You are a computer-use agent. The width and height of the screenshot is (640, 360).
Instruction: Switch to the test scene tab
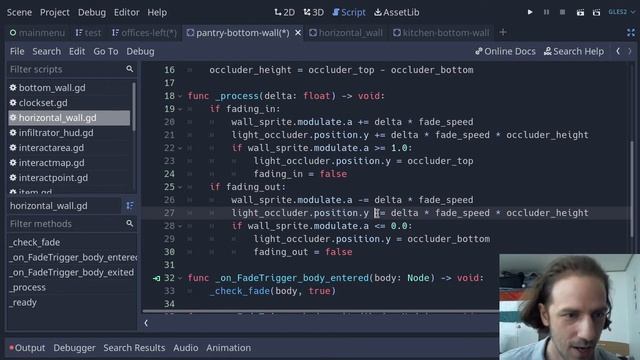[88, 33]
